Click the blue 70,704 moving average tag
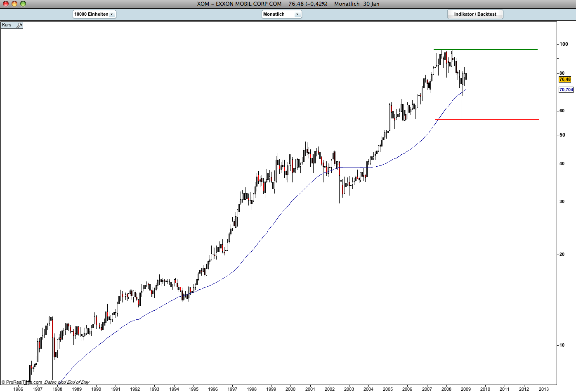Viewport: 576px width, 392px height. 566,90
